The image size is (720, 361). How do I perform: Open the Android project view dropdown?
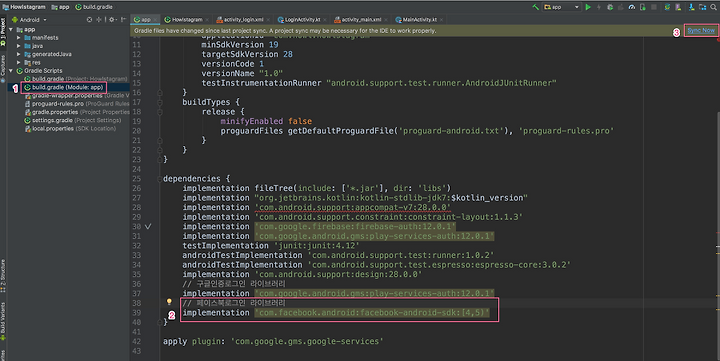click(29, 20)
